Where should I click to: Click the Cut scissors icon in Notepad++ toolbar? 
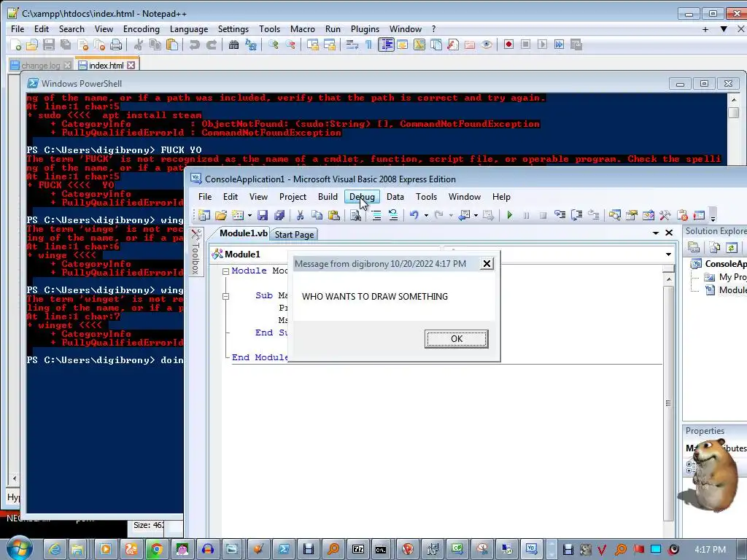coord(139,44)
